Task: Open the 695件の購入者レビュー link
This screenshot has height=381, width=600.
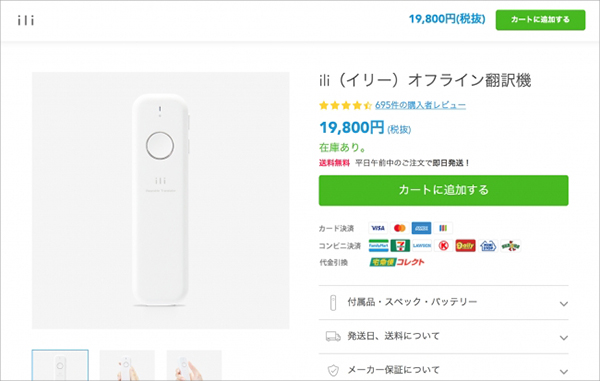Action: (420, 105)
